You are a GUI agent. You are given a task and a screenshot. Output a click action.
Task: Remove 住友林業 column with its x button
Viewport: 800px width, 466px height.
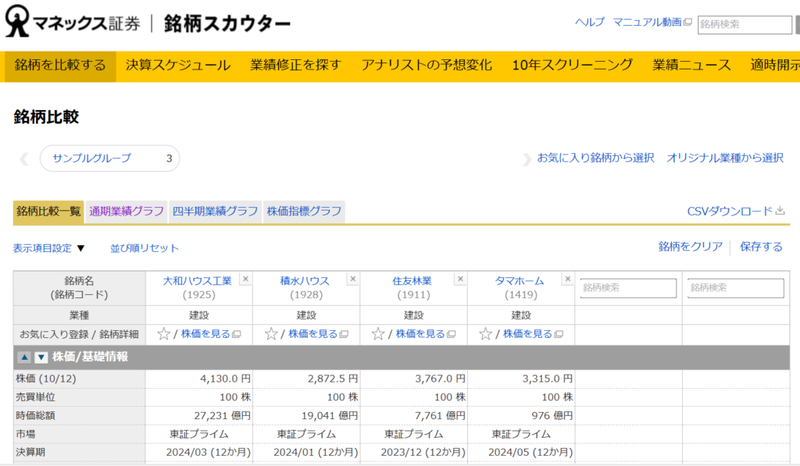click(460, 279)
